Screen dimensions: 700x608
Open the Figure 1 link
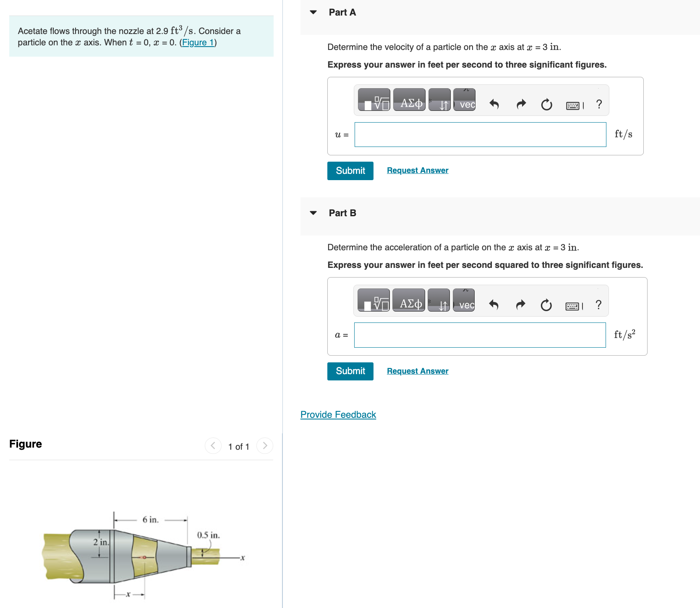[x=198, y=42]
